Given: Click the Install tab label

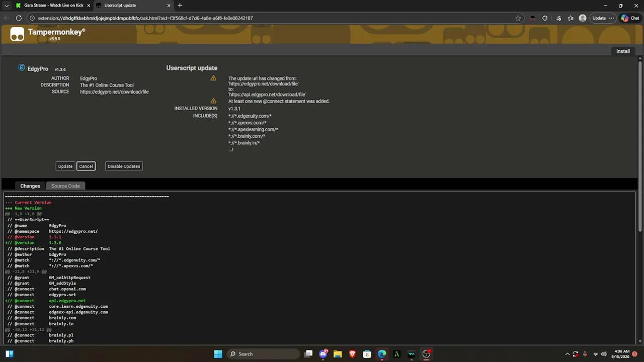Looking at the screenshot, I should click(x=623, y=51).
